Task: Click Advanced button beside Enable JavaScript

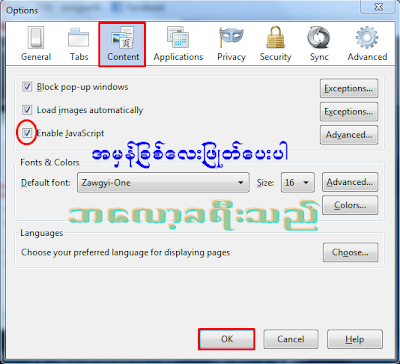Action: pyautogui.click(x=349, y=135)
